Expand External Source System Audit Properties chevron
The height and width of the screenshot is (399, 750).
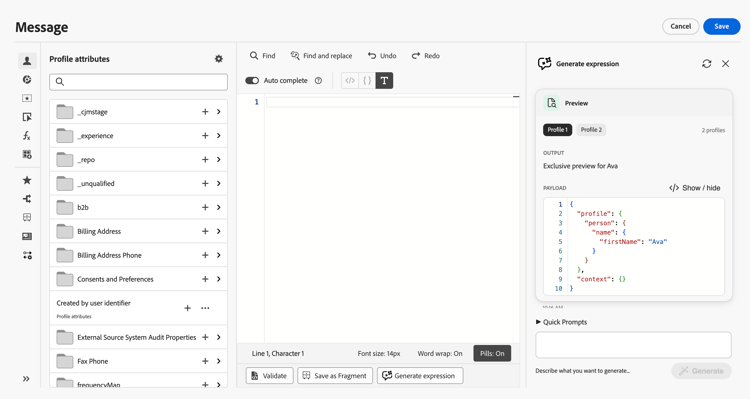pos(219,337)
